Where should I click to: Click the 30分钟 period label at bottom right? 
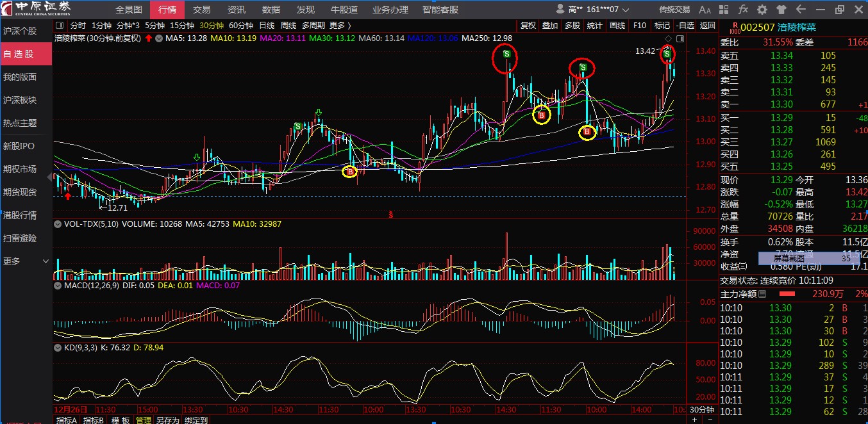click(702, 410)
